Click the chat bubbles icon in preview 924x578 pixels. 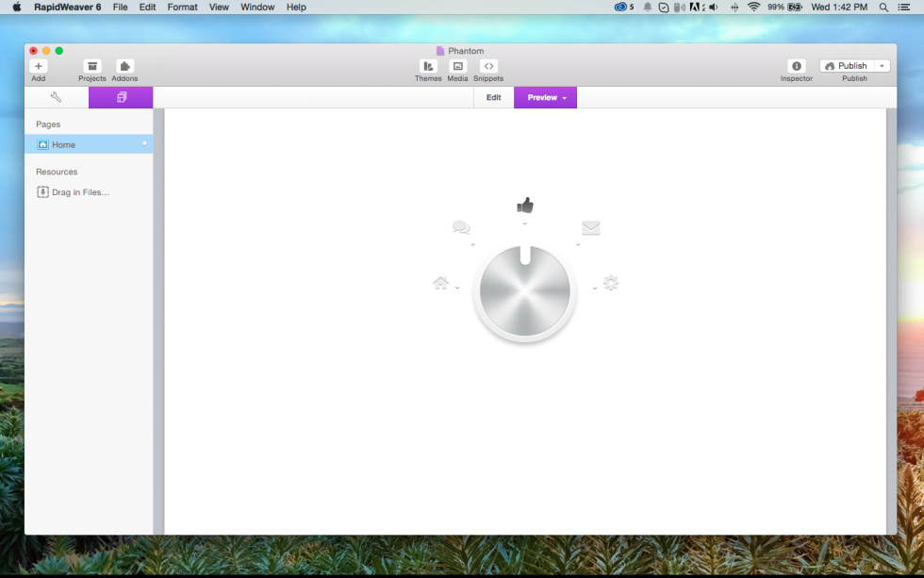pyautogui.click(x=461, y=227)
